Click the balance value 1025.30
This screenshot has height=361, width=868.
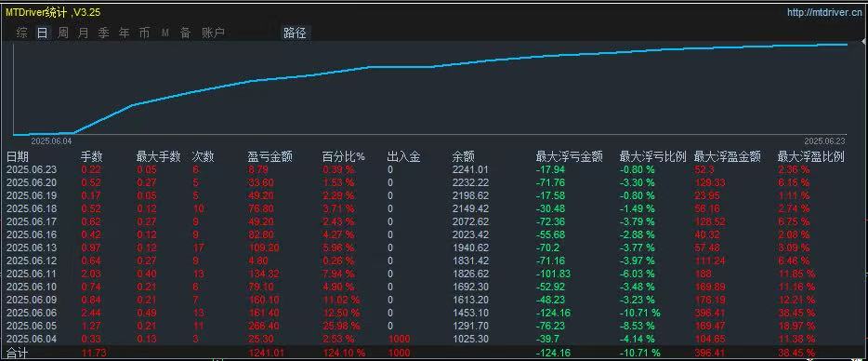click(470, 339)
